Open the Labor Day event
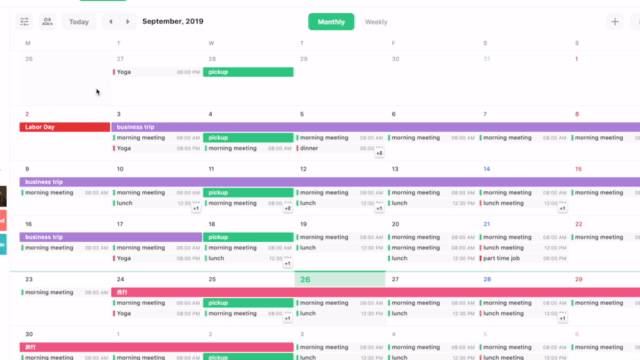The width and height of the screenshot is (640, 360). 65,127
